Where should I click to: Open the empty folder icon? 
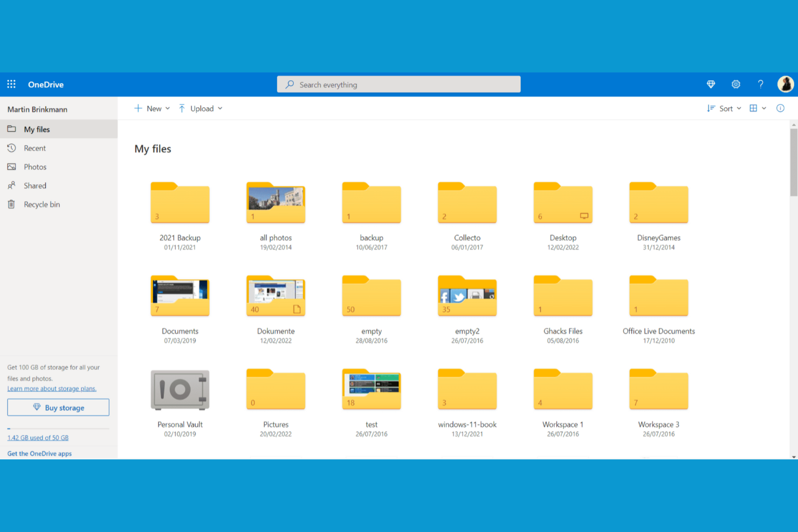pos(372,296)
